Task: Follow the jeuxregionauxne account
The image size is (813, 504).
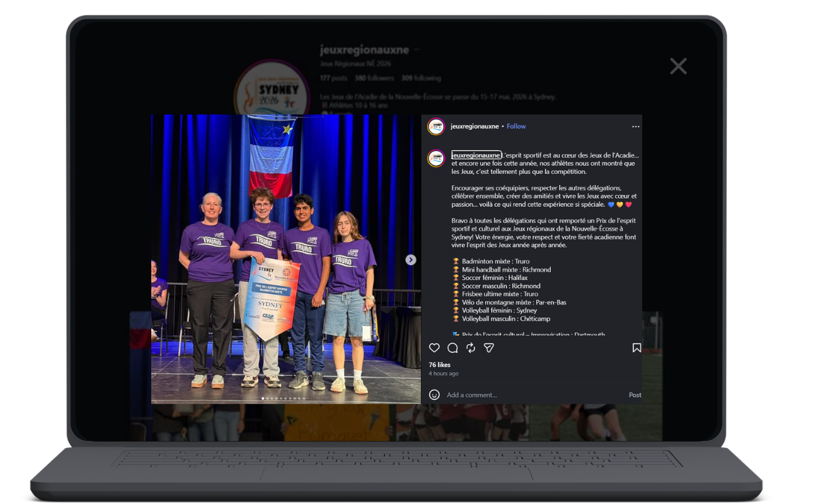Action: (516, 126)
